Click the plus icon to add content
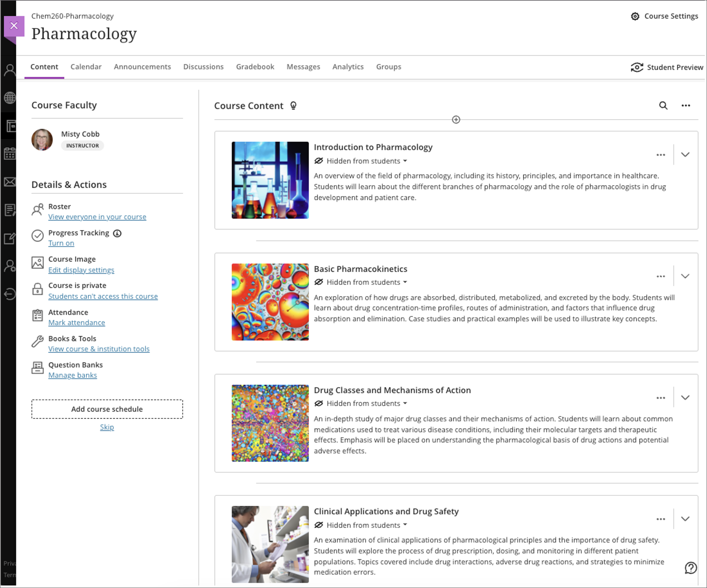The width and height of the screenshot is (707, 588). pyautogui.click(x=456, y=120)
